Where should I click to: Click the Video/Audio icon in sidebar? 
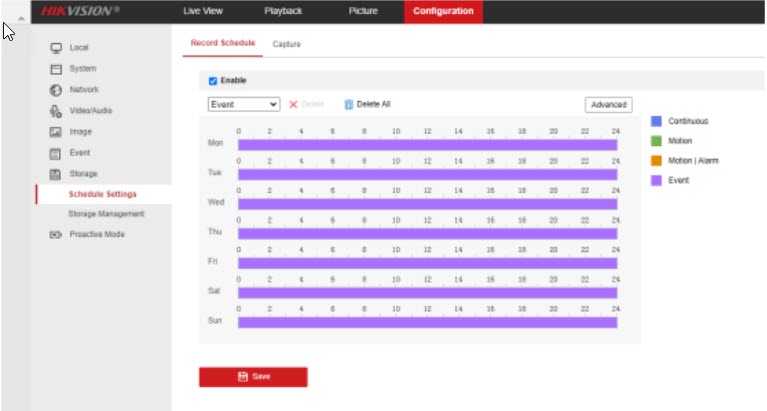click(x=57, y=111)
